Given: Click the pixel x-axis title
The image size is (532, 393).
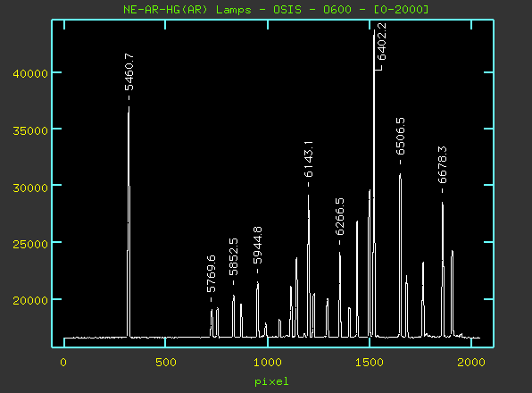Looking at the screenshot, I should click(271, 381).
